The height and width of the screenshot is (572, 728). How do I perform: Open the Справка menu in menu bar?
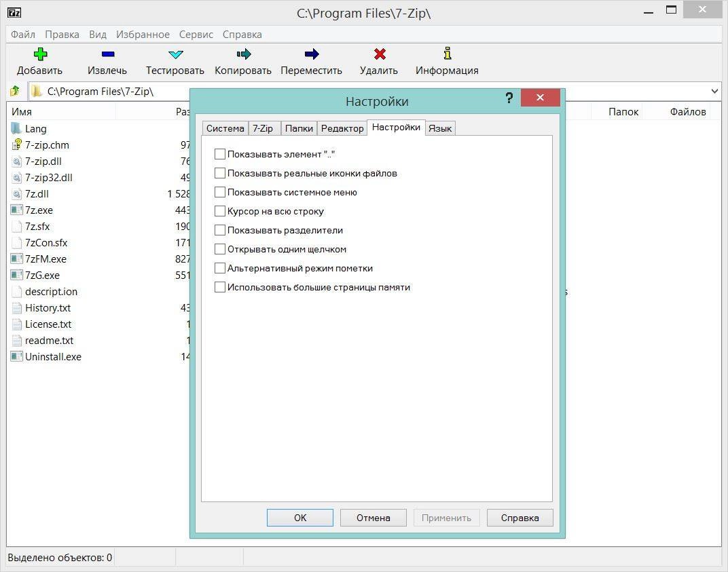click(242, 35)
